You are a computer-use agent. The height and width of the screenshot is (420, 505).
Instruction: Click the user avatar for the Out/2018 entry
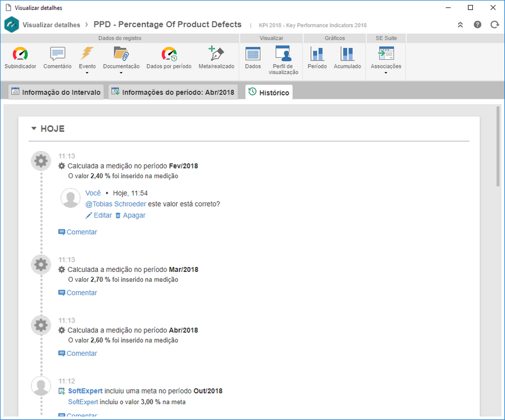[41, 386]
